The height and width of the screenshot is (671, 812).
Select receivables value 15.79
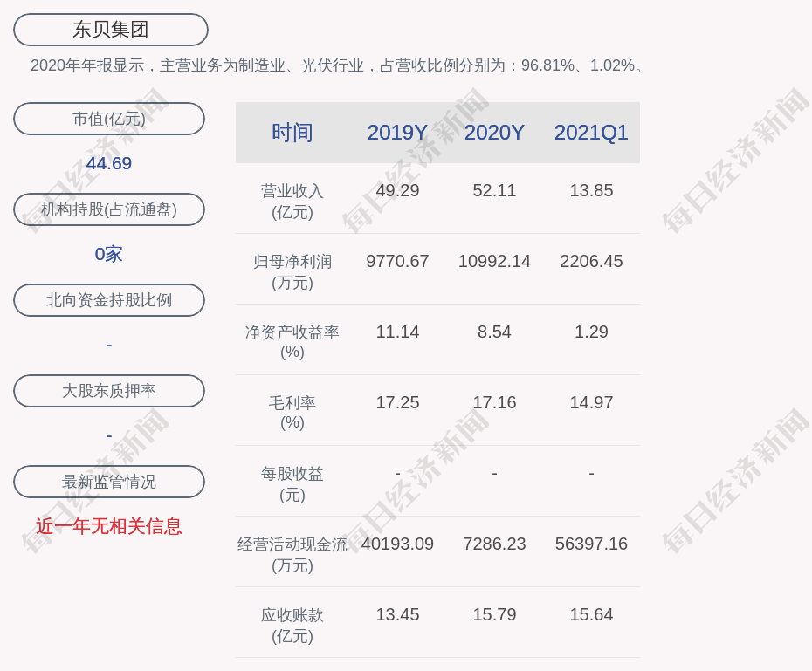pos(494,614)
